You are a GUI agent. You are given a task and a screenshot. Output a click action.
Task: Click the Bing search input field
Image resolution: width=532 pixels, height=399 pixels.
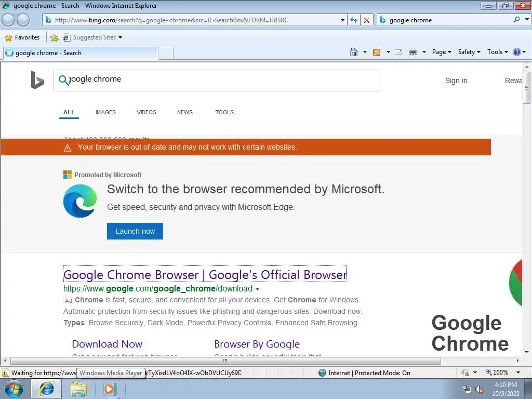[x=217, y=81]
